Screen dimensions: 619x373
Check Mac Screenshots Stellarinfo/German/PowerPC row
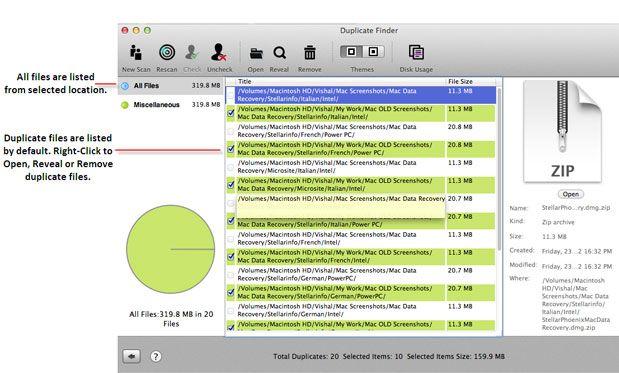[x=231, y=275]
